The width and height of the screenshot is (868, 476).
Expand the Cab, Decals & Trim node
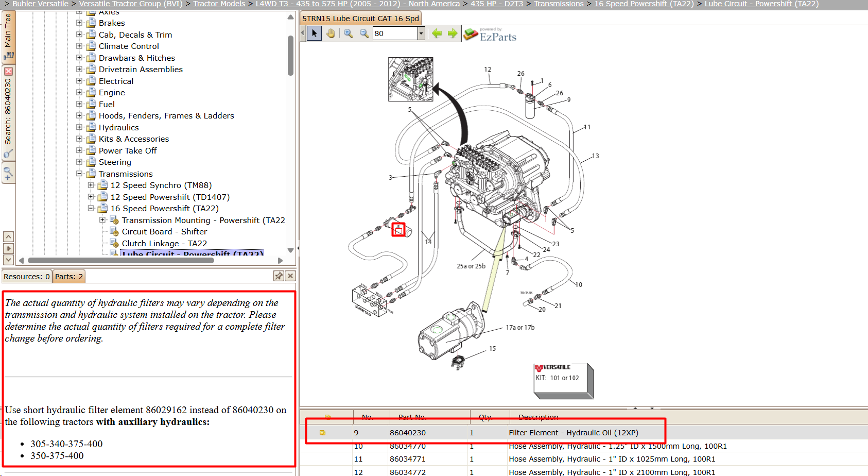point(79,35)
